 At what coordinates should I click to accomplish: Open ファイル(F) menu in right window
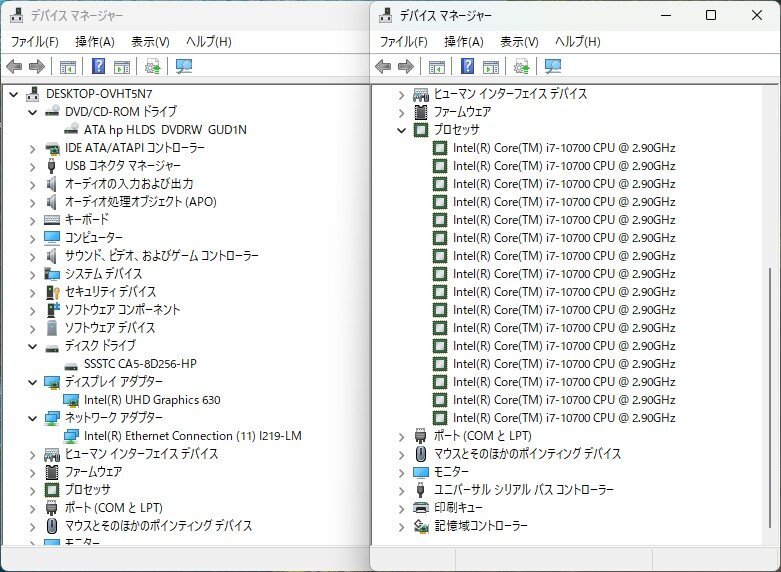(404, 42)
